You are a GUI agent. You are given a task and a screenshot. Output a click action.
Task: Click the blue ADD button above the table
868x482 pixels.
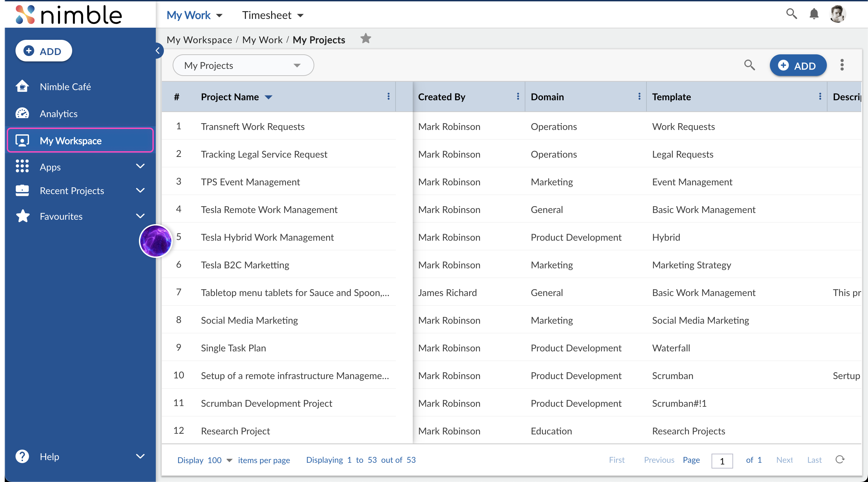798,65
